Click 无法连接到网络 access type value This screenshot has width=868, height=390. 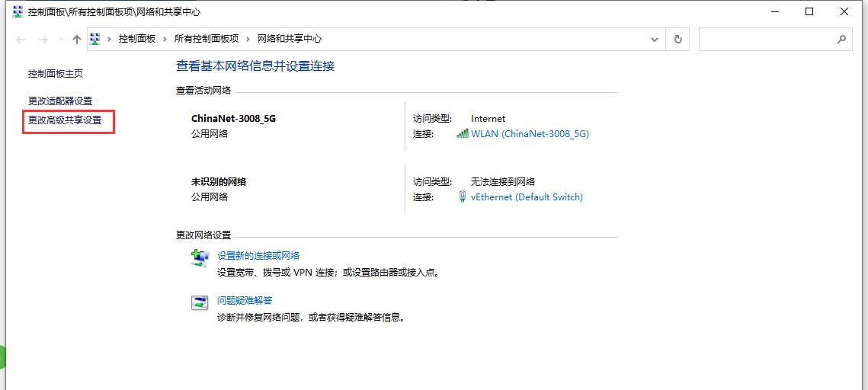[x=503, y=181]
